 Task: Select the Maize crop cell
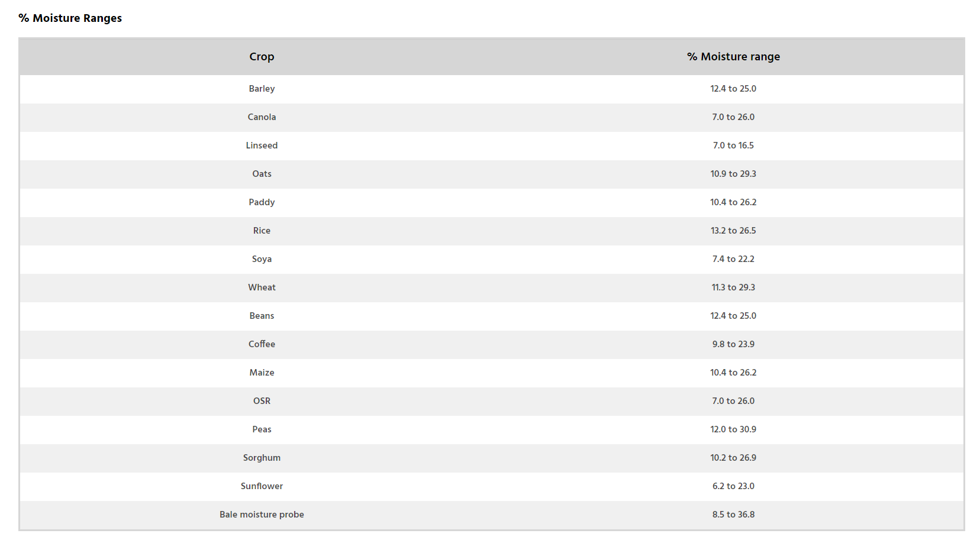click(262, 373)
